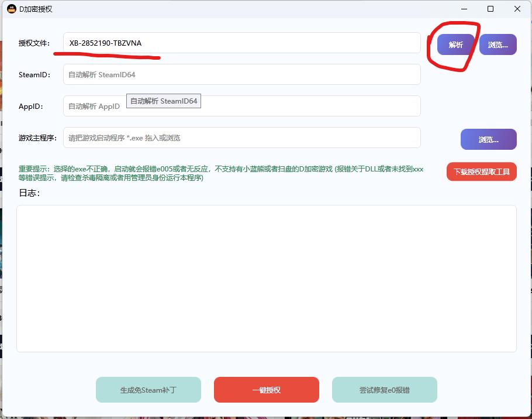The width and height of the screenshot is (532, 419).
Task: Click the 尝试修复e0报错 button
Action: click(x=384, y=390)
